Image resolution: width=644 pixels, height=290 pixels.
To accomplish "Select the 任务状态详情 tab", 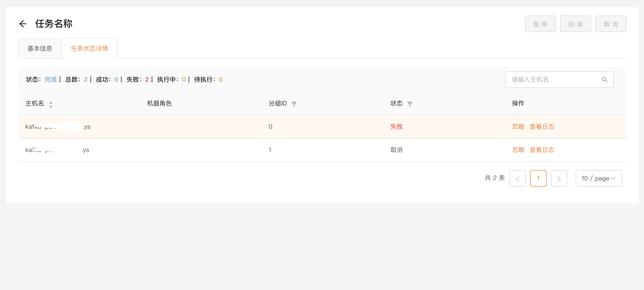I will [90, 49].
